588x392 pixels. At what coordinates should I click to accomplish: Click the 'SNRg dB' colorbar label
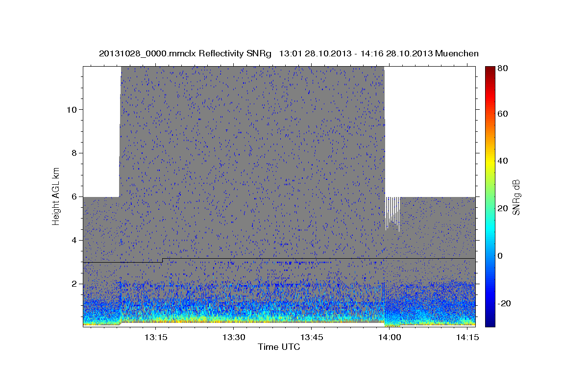click(515, 197)
